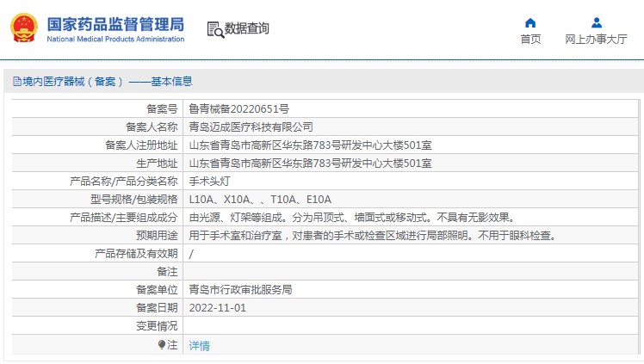
Task: Click the 国家药品监督管理局 title text
Action: pyautogui.click(x=115, y=23)
